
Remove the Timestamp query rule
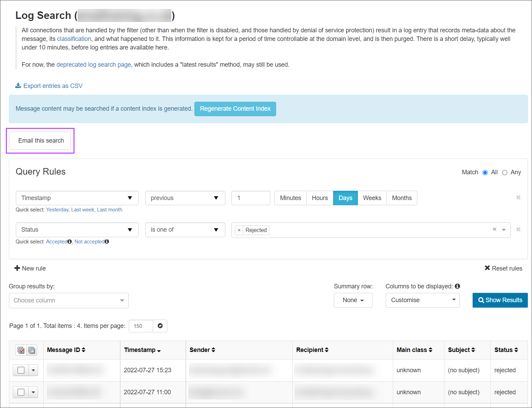coord(518,198)
